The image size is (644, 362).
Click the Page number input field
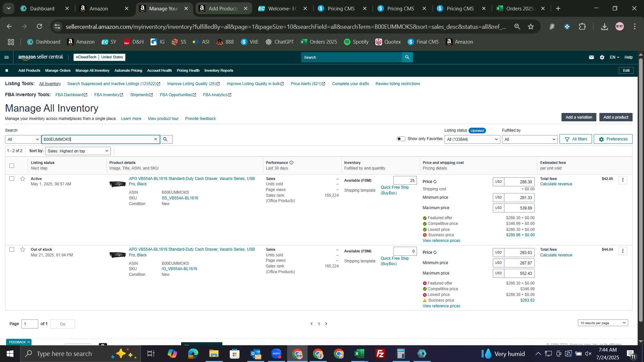click(30, 324)
